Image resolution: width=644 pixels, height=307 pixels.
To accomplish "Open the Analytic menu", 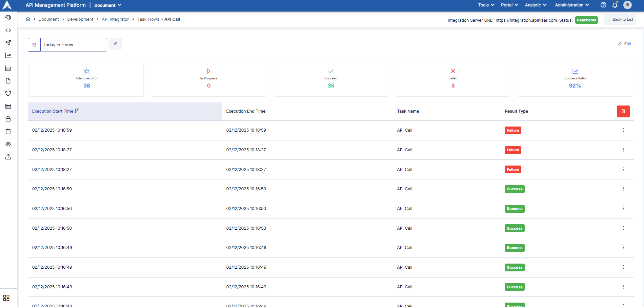I will pos(536,5).
